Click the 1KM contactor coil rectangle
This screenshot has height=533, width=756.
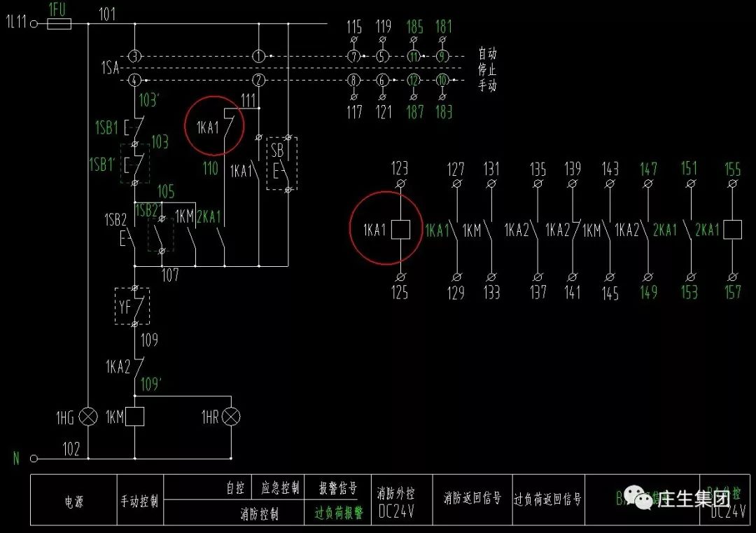134,417
